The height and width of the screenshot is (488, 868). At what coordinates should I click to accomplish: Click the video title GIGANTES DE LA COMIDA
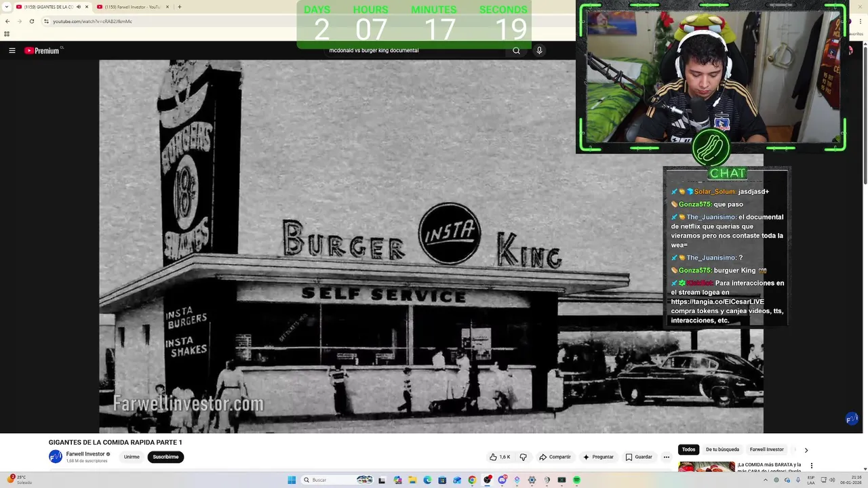pos(115,442)
